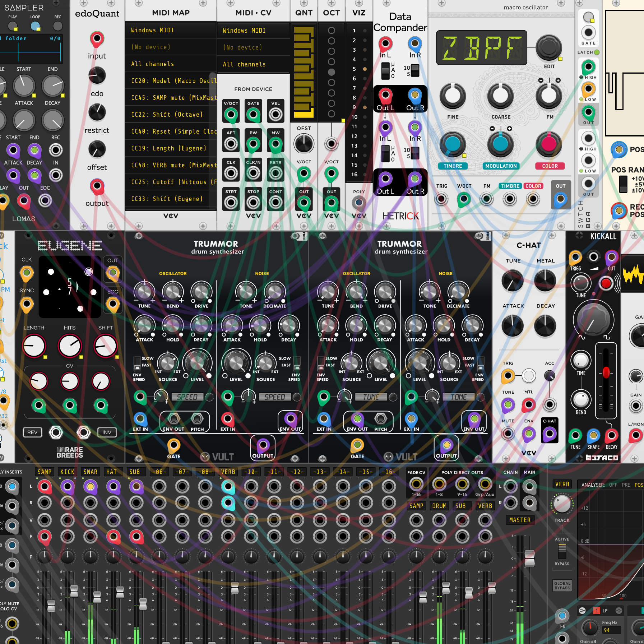Select analyser PRE mode

point(626,485)
